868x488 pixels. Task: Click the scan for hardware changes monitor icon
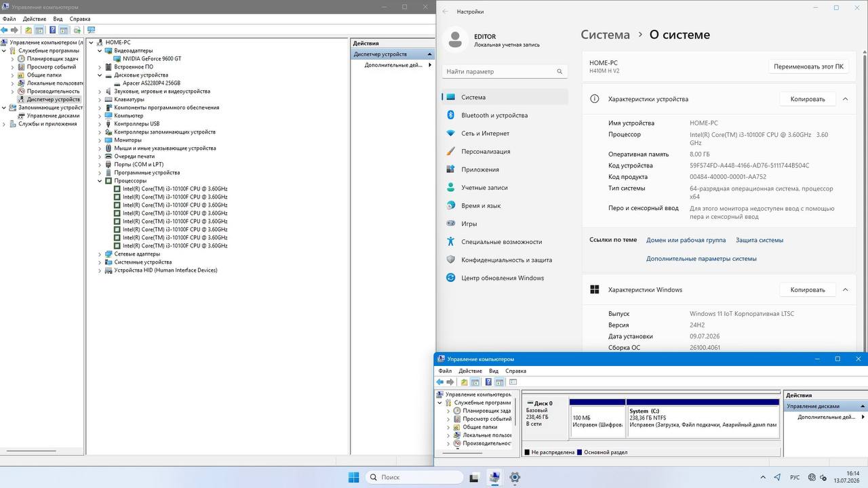[x=91, y=30]
